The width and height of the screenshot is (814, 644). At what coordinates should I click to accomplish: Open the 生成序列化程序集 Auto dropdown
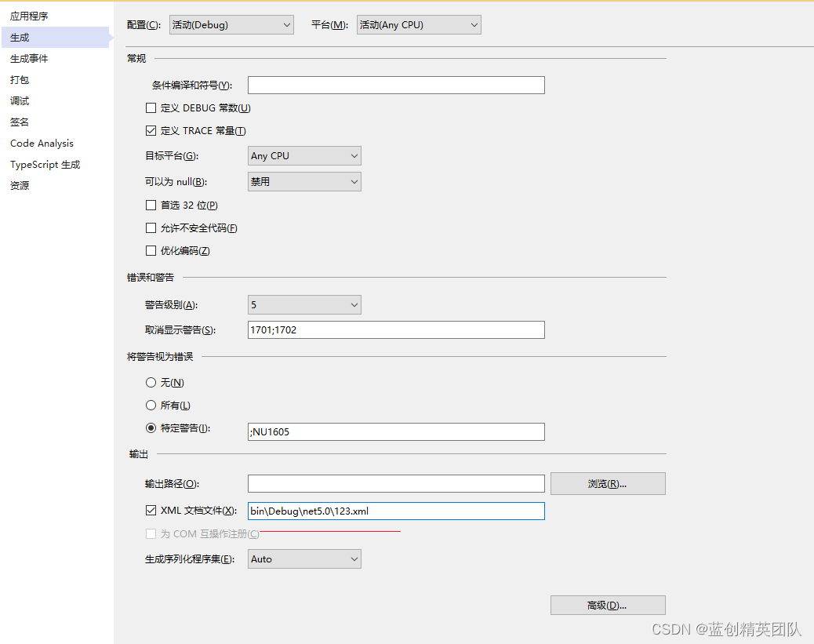304,559
